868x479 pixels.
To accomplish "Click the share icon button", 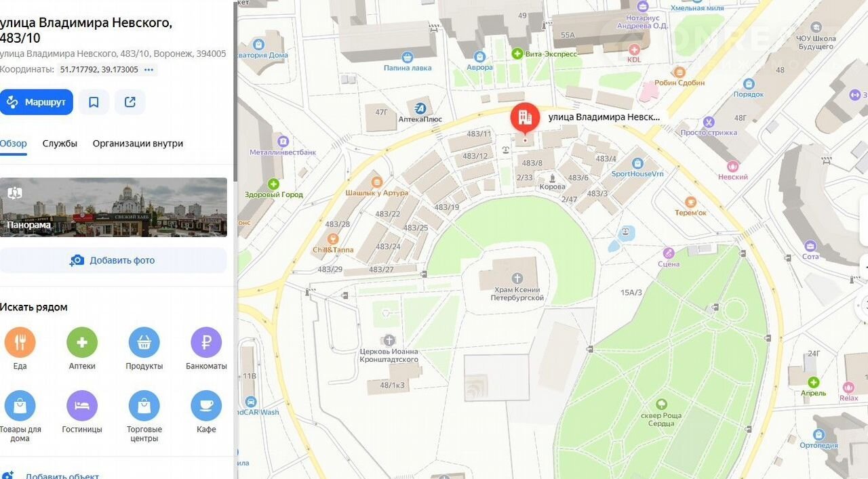I will 130,102.
